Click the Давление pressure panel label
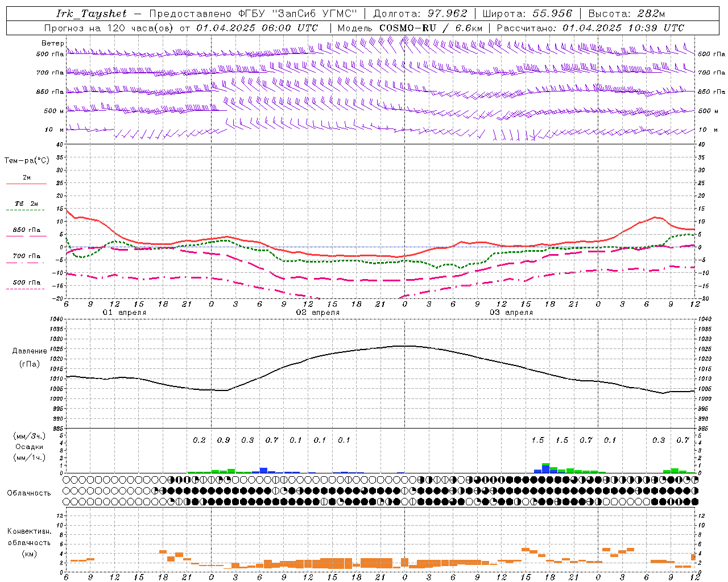Screen dimensions: 728x582 click(x=30, y=351)
